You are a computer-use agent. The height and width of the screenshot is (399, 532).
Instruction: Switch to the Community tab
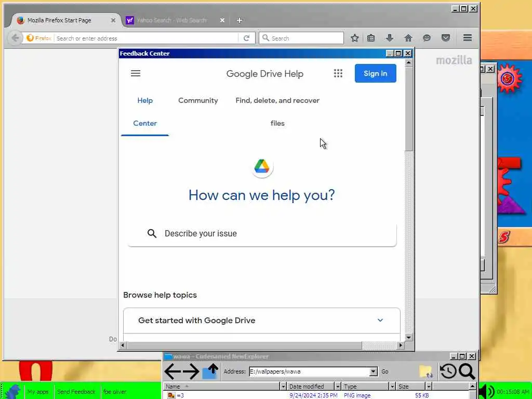click(x=198, y=100)
